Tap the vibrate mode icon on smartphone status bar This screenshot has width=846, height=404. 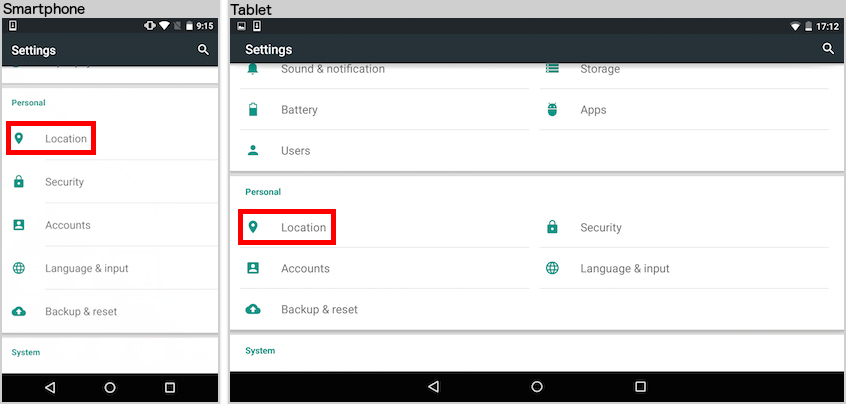(x=150, y=26)
